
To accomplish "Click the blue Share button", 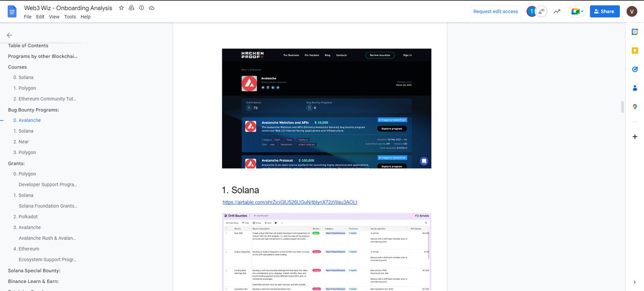I will pos(604,11).
